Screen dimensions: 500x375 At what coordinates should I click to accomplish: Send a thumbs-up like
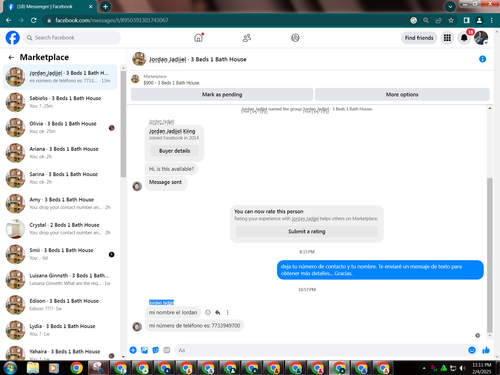point(486,350)
